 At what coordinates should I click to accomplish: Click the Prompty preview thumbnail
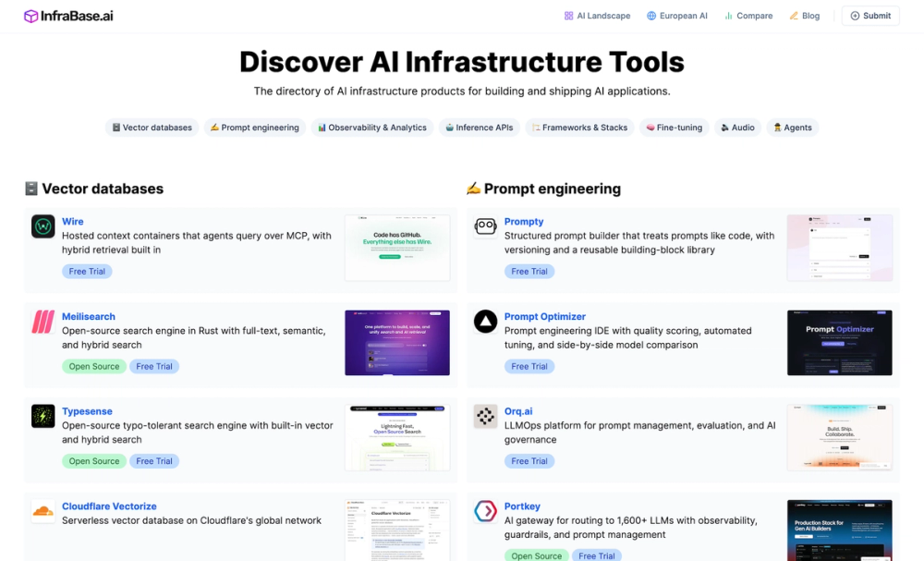click(x=840, y=248)
